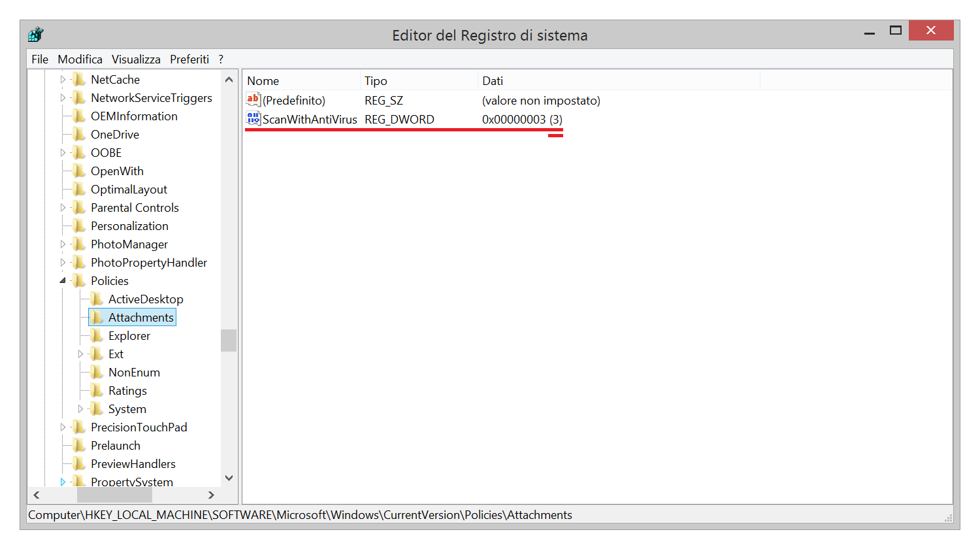Open the File menu

click(40, 59)
